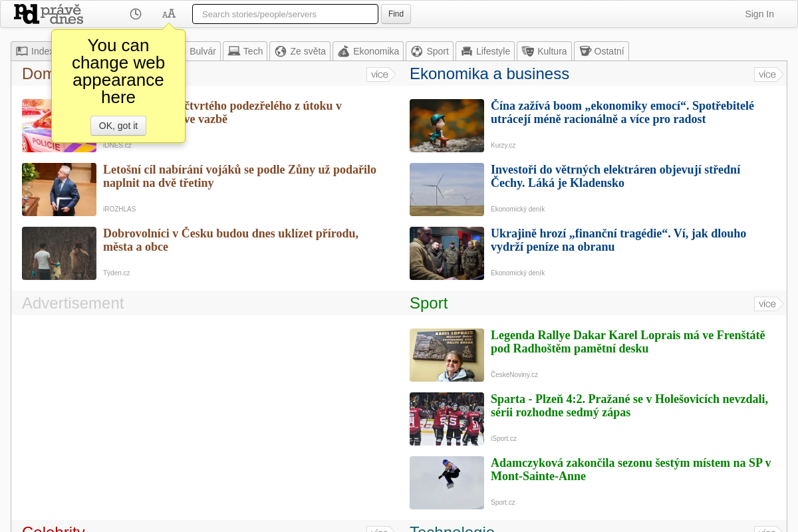
Task: Open the volunteers cleaning nature article
Action: click(x=230, y=240)
